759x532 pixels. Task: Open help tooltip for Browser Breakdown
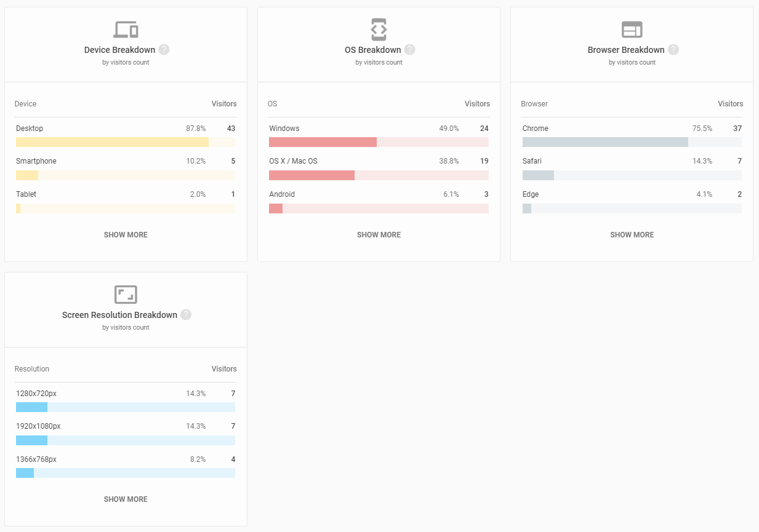pos(673,50)
